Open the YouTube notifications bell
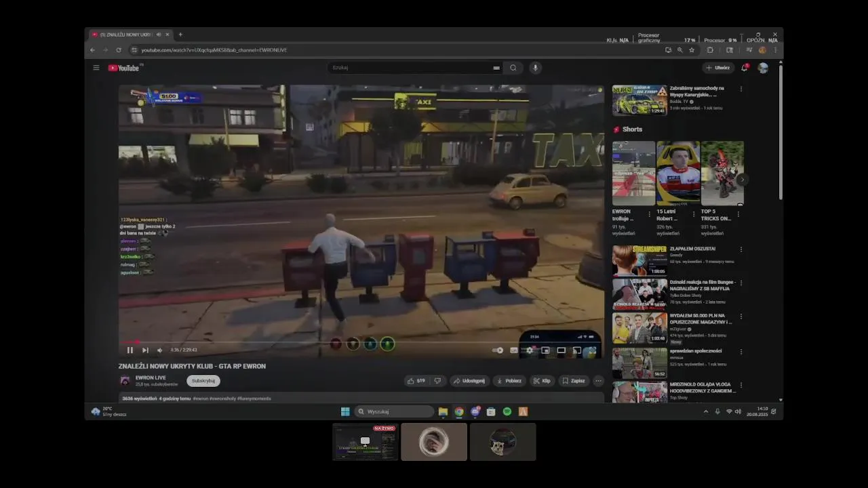This screenshot has width=868, height=488. (745, 68)
